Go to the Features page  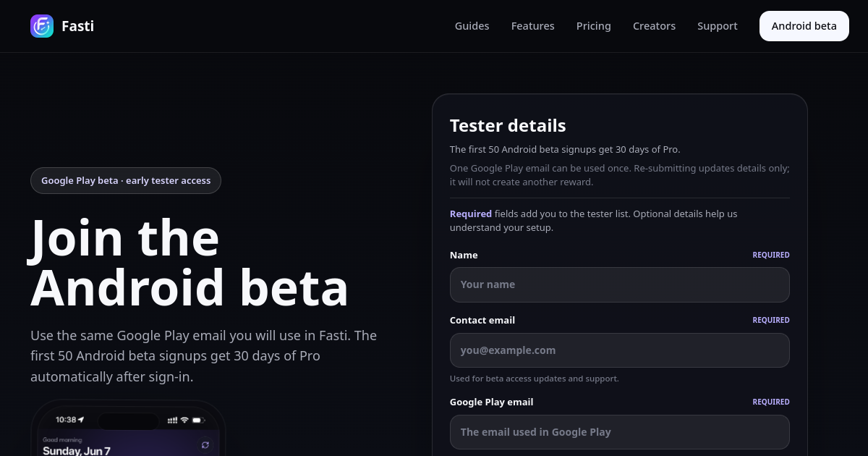point(533,26)
